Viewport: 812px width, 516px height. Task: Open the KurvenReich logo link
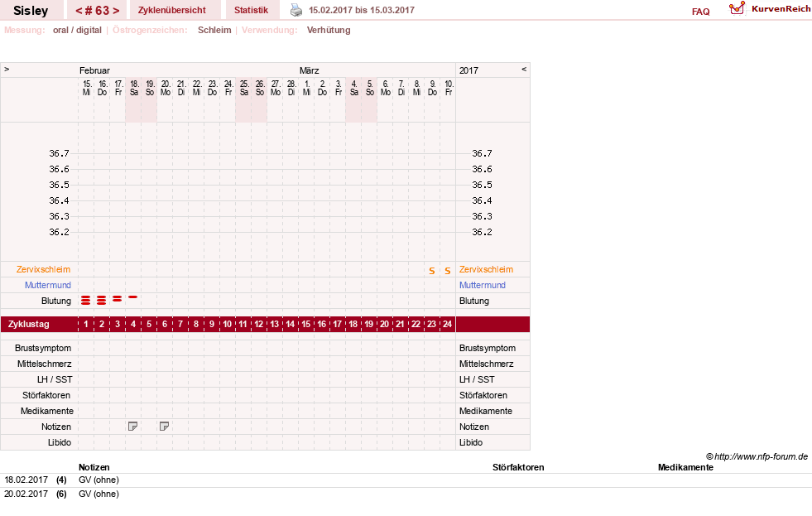click(x=770, y=9)
